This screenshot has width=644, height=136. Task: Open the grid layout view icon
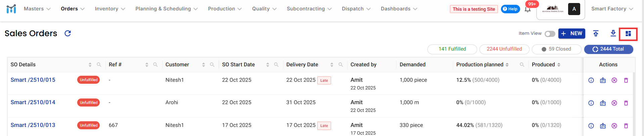628,33
